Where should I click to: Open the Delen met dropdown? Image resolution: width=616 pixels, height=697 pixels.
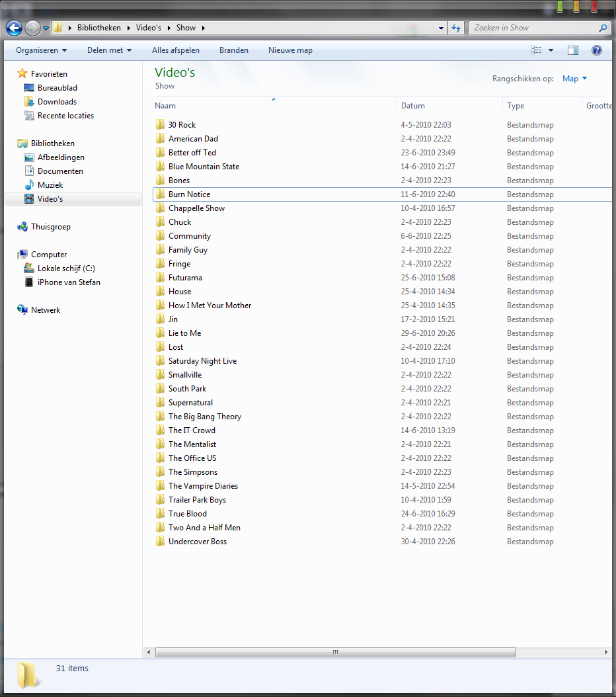pos(109,50)
